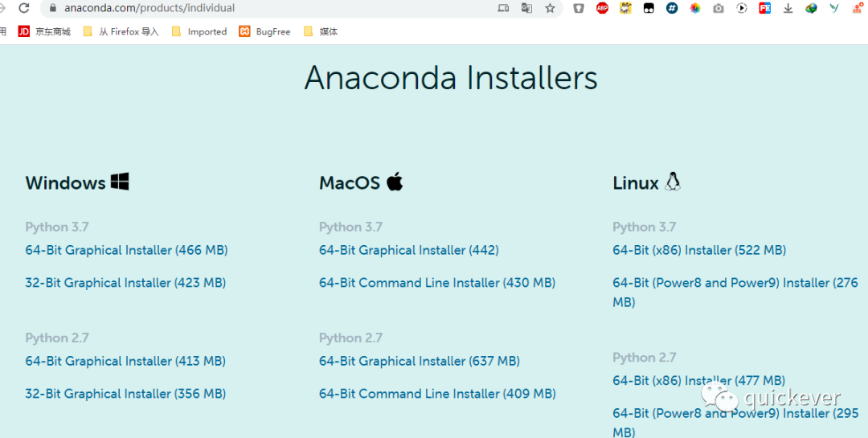This screenshot has width=868, height=438.
Task: Open the hashtag (#) extension icon
Action: 672,8
